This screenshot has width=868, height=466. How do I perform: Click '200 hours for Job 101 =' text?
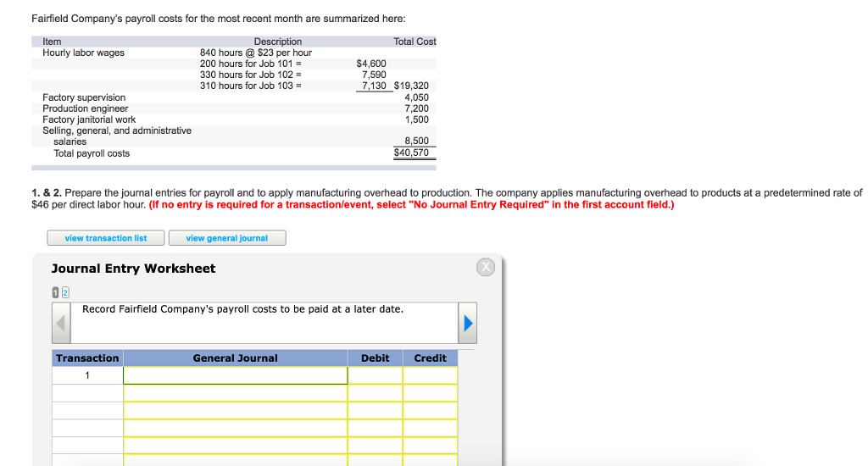click(x=251, y=64)
